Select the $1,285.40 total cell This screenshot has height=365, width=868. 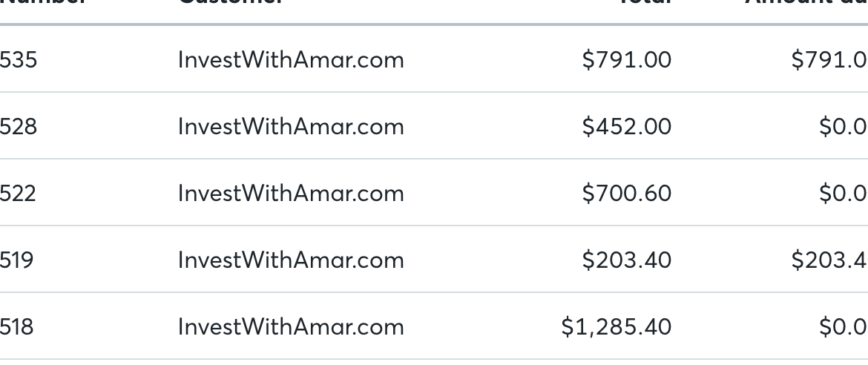point(616,326)
